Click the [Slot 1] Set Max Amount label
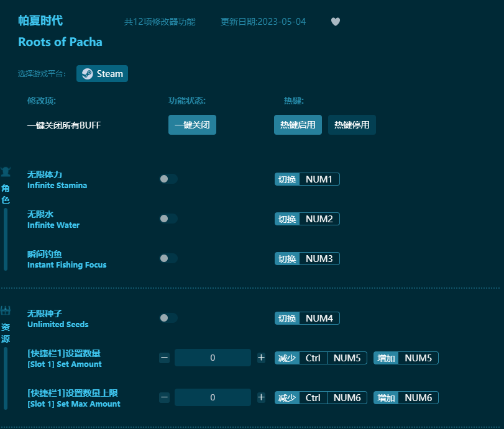Viewport: 504px width, 429px height. click(x=74, y=404)
